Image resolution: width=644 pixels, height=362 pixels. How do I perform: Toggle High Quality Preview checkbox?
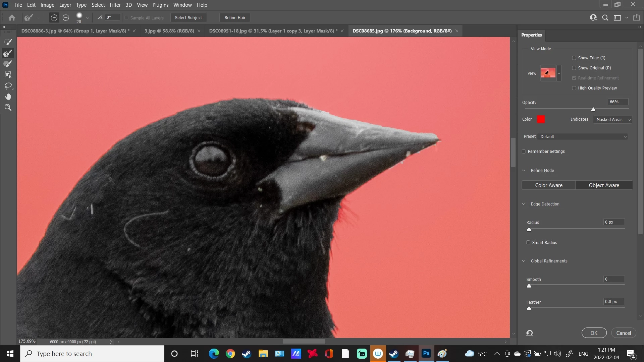coord(574,88)
